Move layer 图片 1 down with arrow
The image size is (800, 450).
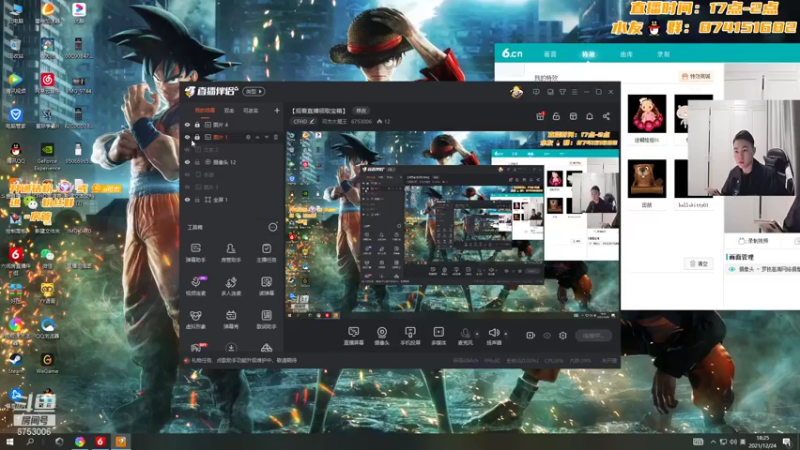click(x=267, y=137)
